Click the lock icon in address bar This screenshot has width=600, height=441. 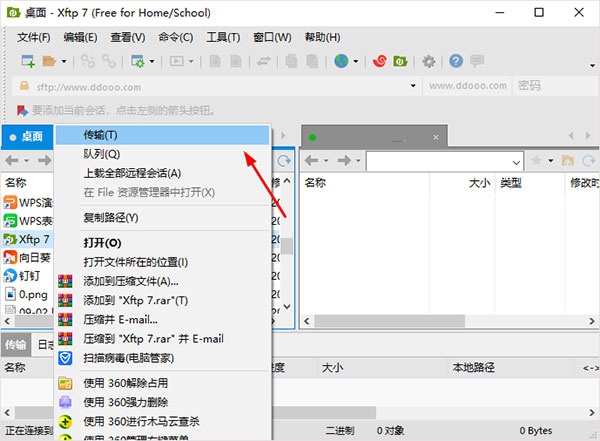click(24, 86)
